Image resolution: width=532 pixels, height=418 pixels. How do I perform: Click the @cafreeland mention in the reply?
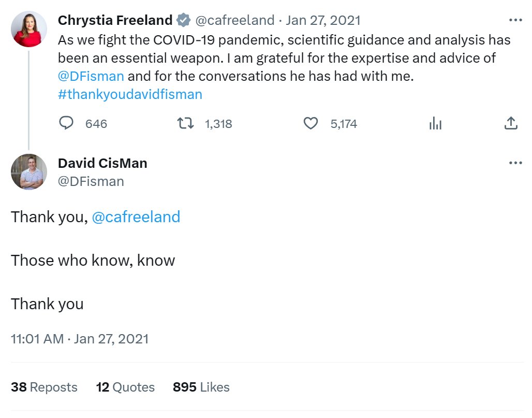tap(136, 217)
